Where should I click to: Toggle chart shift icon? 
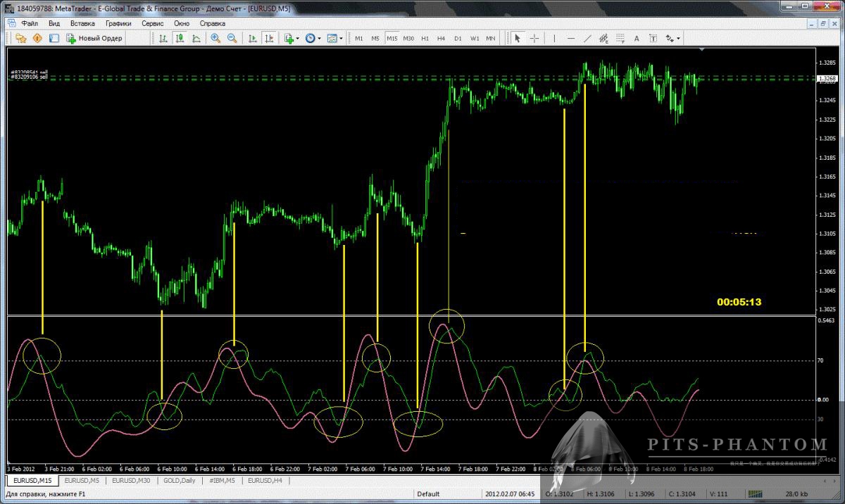[x=268, y=38]
